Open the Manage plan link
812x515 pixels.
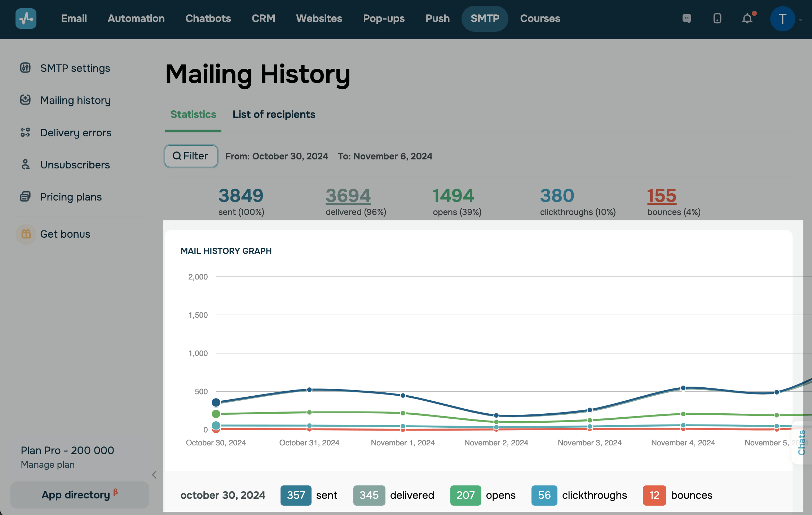(48, 465)
